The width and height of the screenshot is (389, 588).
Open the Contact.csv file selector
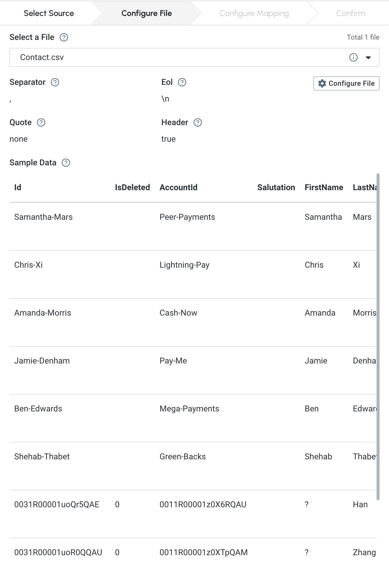[177, 57]
